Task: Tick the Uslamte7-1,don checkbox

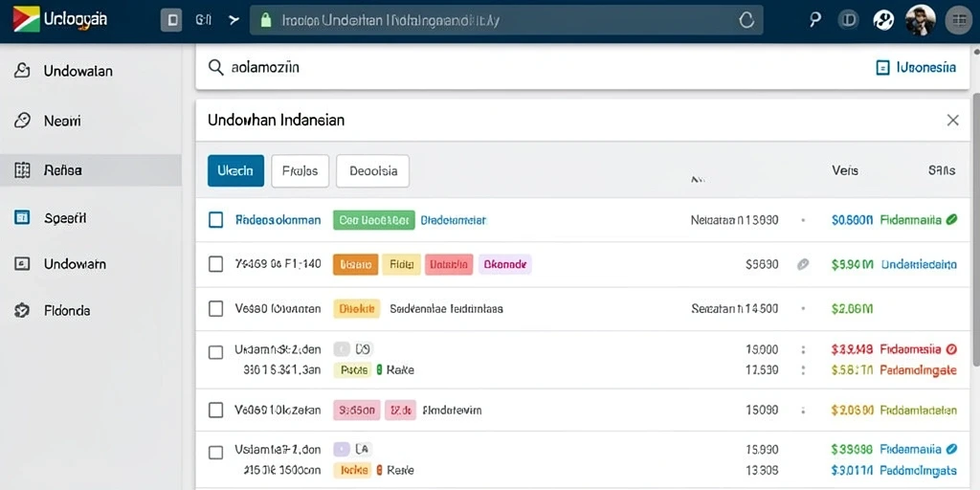Action: [x=215, y=452]
